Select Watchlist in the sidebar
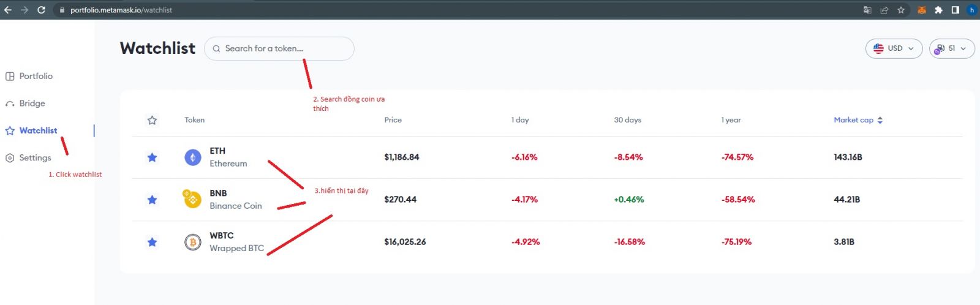 31,130
